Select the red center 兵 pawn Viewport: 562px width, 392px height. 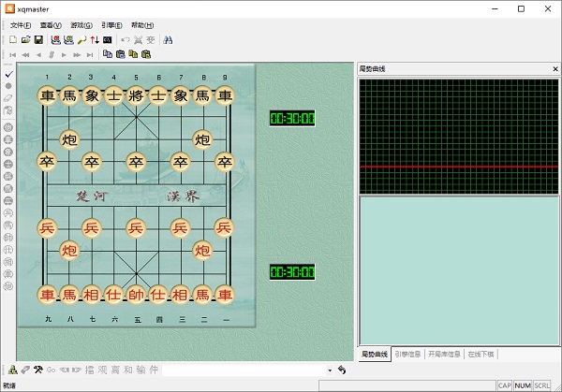pyautogui.click(x=136, y=228)
